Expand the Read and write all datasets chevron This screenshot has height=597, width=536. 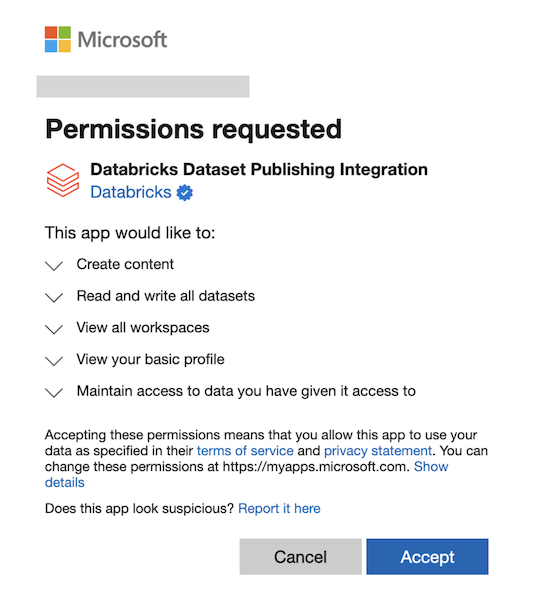(54, 297)
